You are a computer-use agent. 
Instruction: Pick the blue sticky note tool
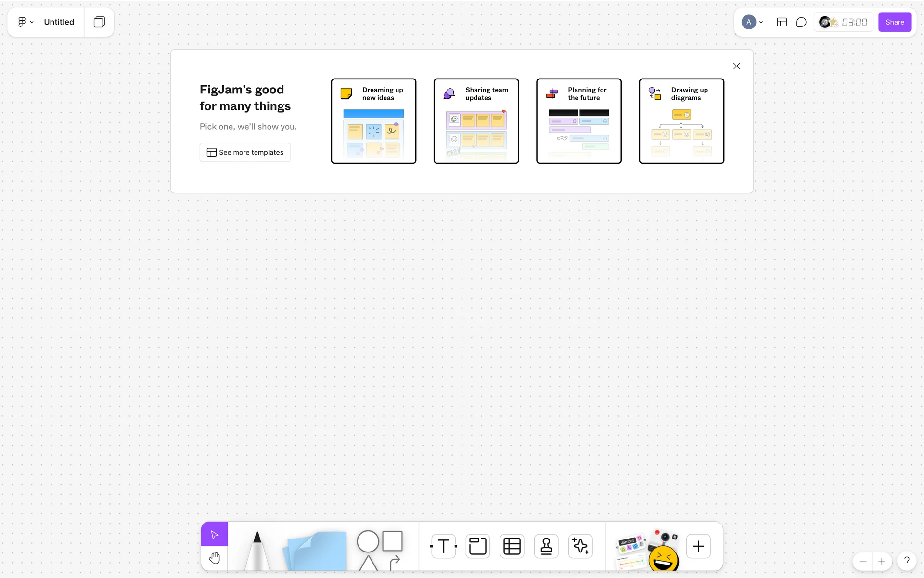pos(316,550)
